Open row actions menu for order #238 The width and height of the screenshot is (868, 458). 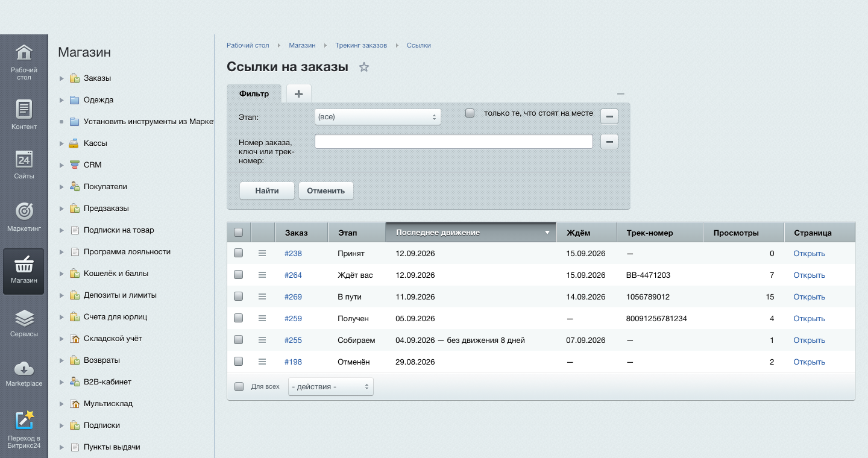[x=262, y=254]
